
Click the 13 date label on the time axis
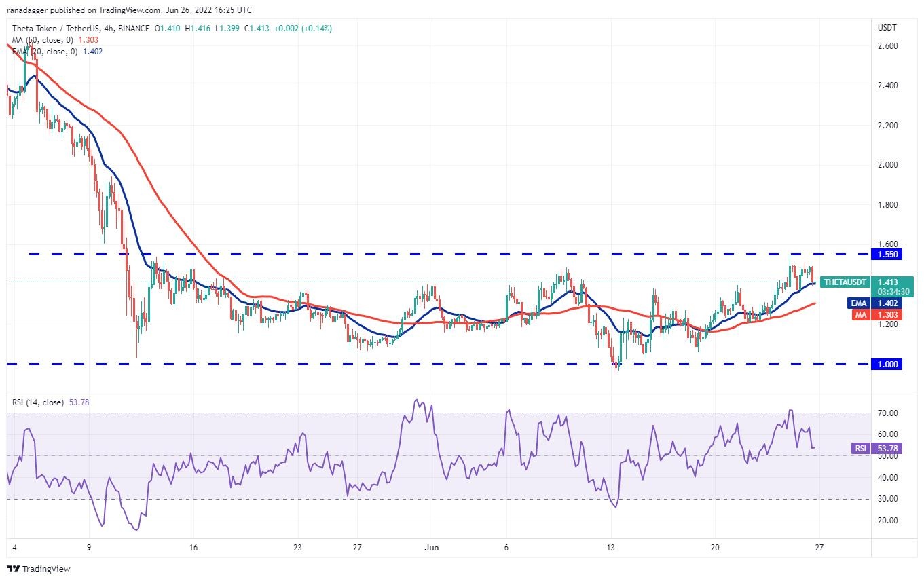(x=611, y=547)
